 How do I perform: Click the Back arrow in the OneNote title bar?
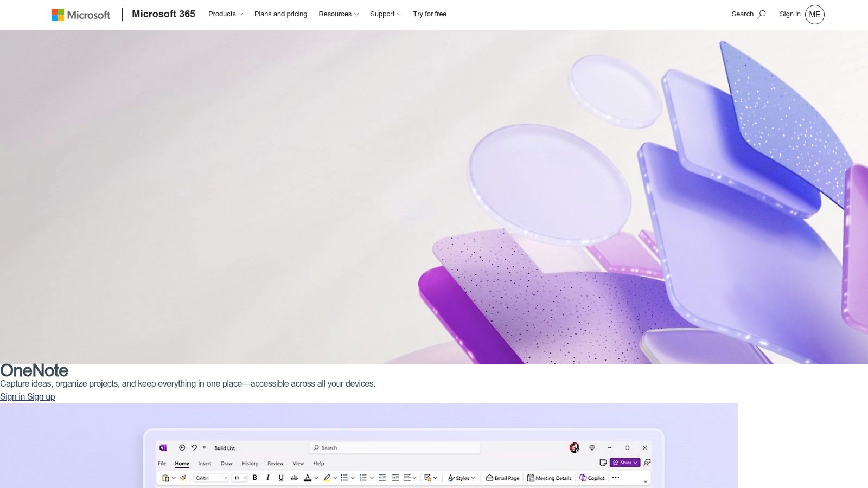click(182, 447)
